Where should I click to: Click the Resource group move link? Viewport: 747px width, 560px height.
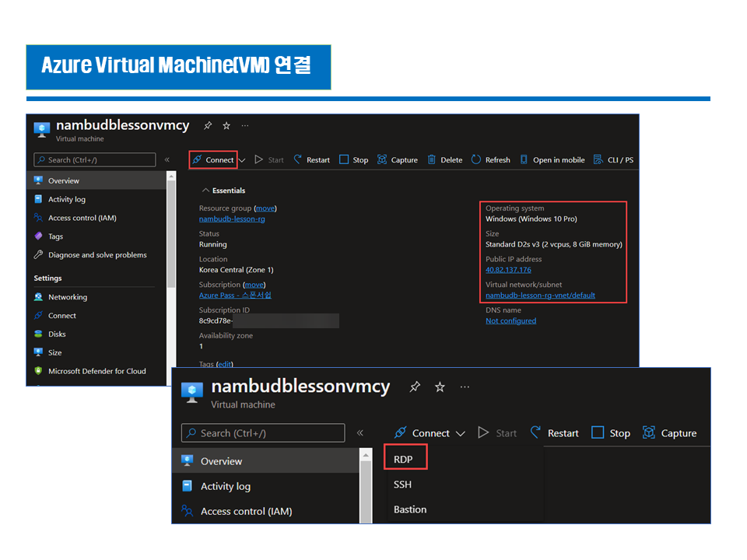tap(265, 208)
